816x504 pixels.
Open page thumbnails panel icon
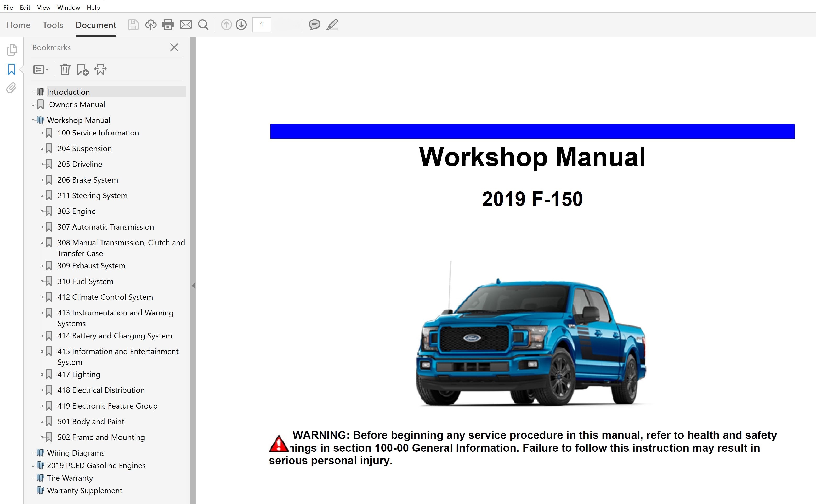point(12,50)
